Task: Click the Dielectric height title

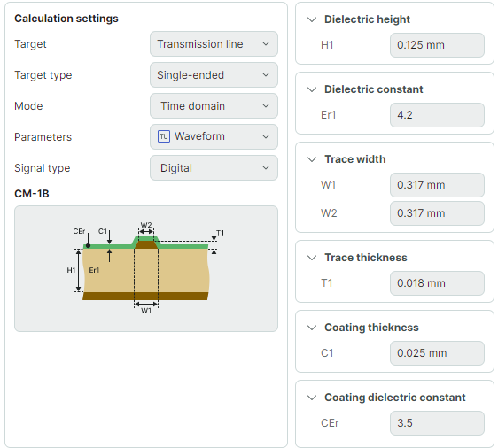Action: coord(367,19)
